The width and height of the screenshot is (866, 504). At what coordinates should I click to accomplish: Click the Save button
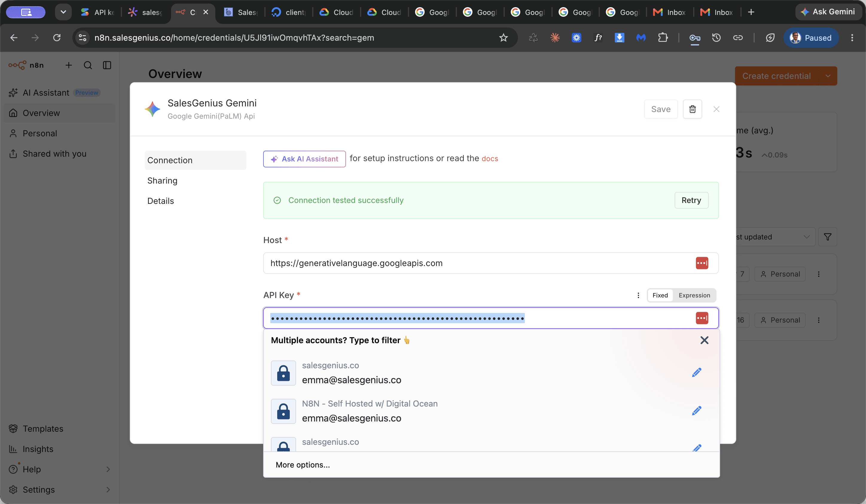pyautogui.click(x=661, y=109)
